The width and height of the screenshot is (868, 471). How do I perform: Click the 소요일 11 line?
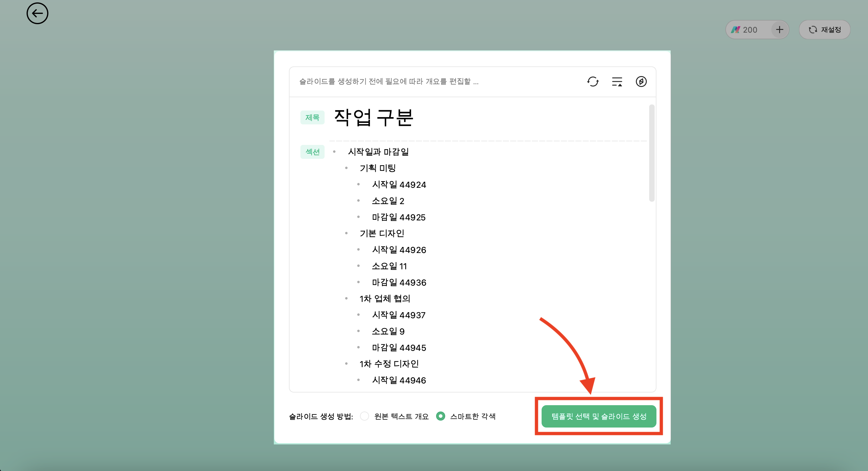click(x=389, y=266)
